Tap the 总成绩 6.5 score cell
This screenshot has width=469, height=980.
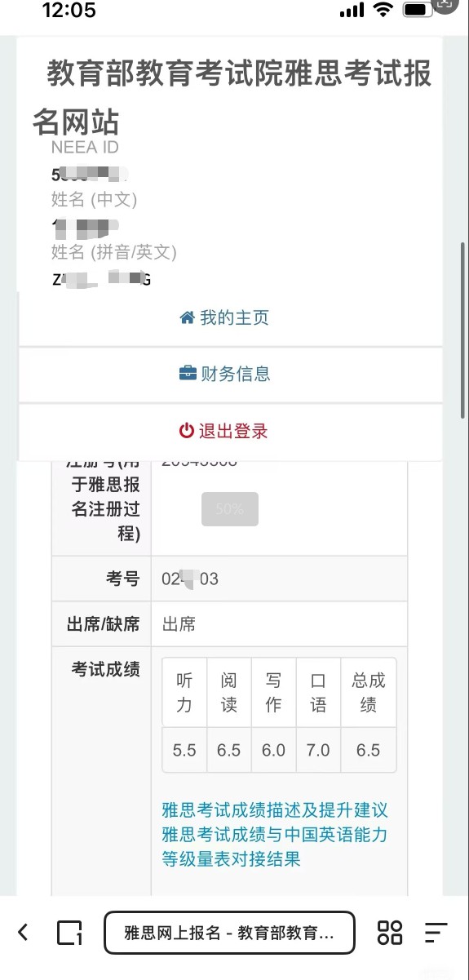pos(369,750)
